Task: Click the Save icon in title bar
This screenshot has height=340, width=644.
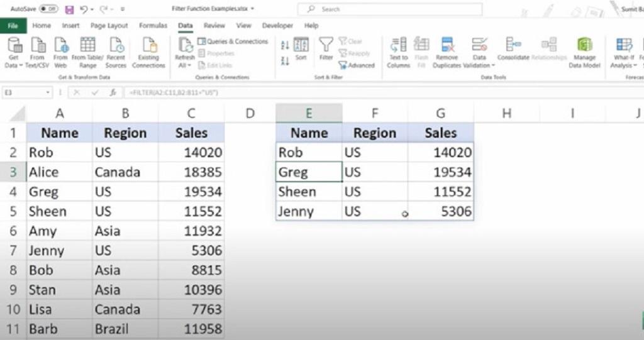Action: point(69,9)
